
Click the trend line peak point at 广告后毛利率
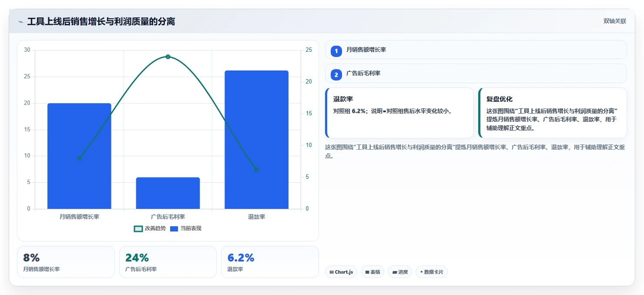click(x=168, y=57)
